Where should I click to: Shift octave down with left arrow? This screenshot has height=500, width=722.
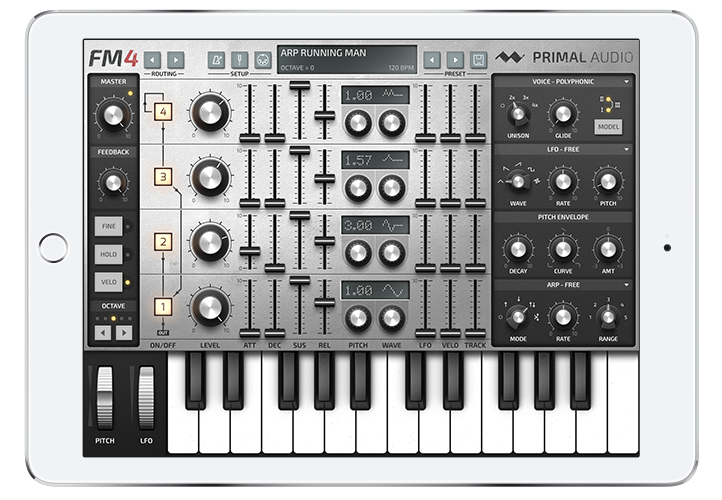(103, 332)
